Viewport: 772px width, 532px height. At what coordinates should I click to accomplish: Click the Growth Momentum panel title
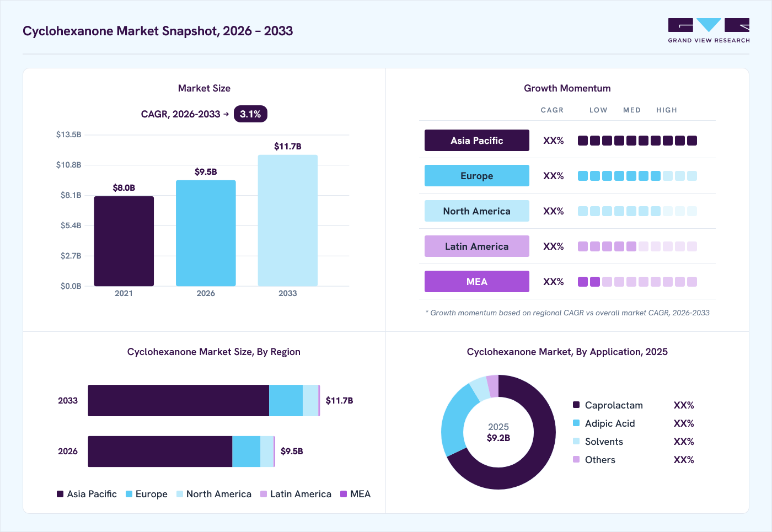click(x=567, y=88)
